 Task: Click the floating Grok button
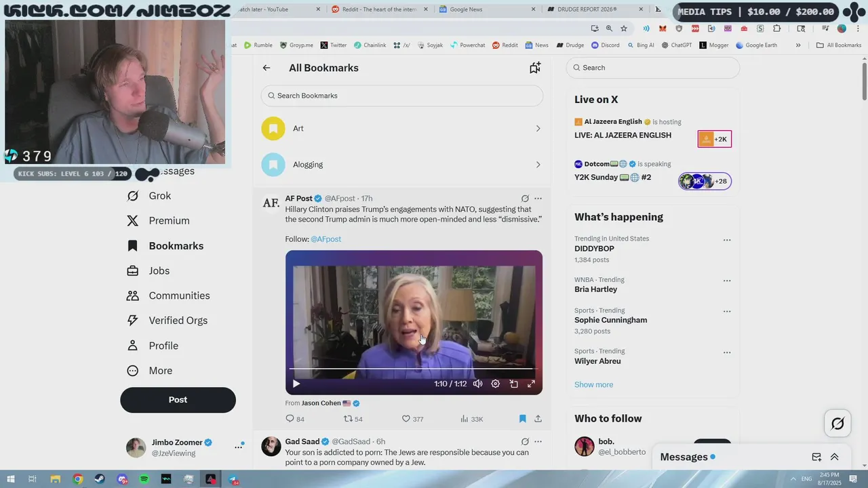(x=838, y=424)
